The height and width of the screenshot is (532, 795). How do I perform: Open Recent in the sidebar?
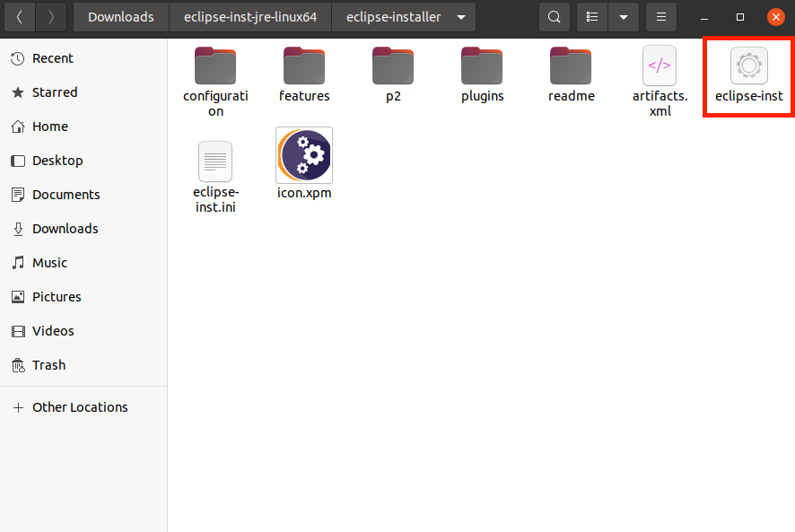83,58
